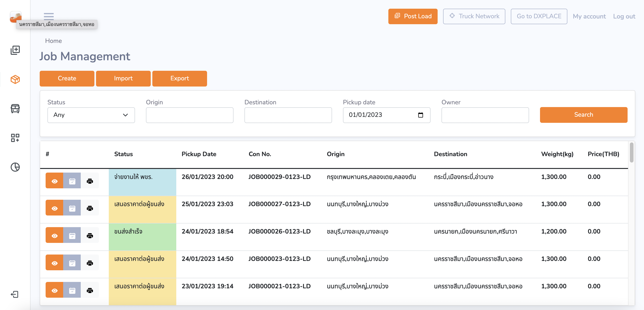The width and height of the screenshot is (644, 310).
Task: Open the calendar icon for JOB000026-0123-LD
Action: (72, 235)
